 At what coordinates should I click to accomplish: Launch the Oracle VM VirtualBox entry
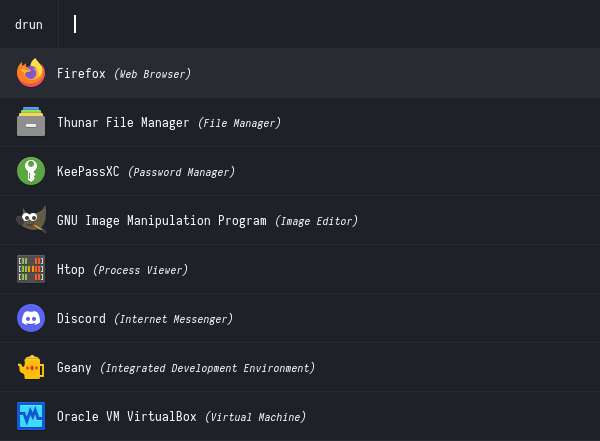point(126,416)
